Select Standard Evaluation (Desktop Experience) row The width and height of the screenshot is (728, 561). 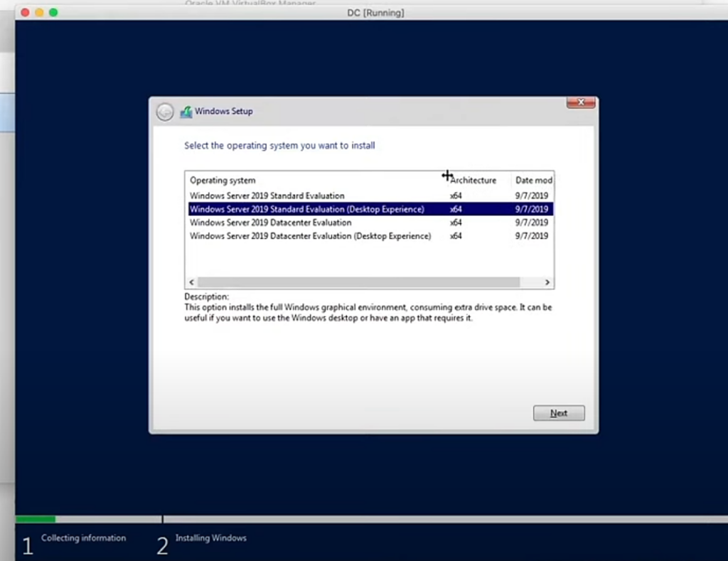pos(306,209)
